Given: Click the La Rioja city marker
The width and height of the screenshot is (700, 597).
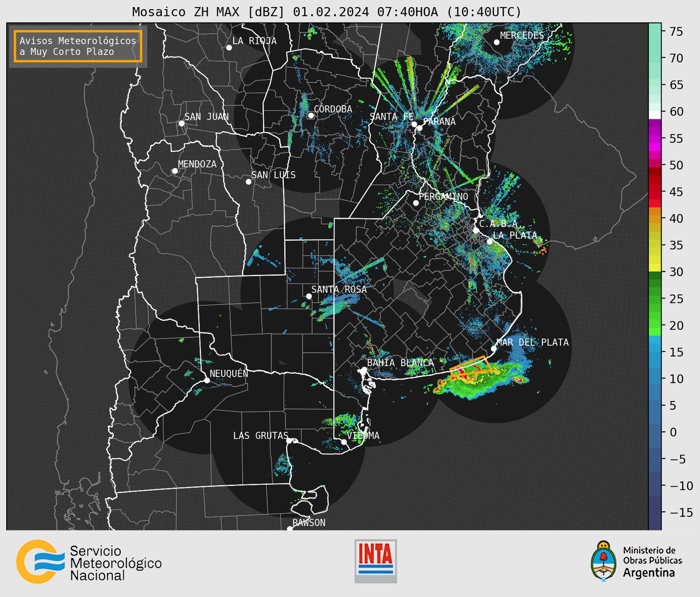Looking at the screenshot, I should point(229,48).
